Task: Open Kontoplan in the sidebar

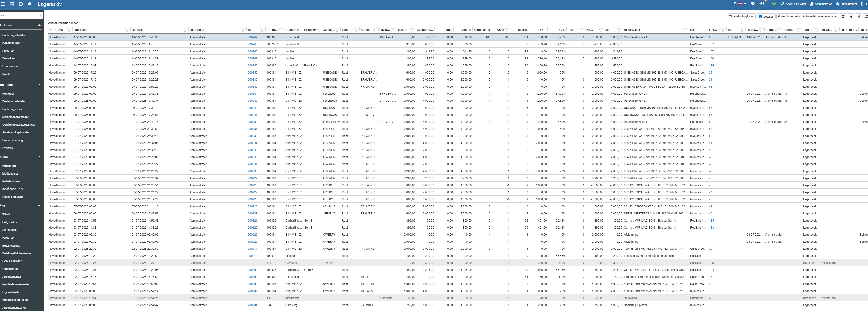Action: 9,93
